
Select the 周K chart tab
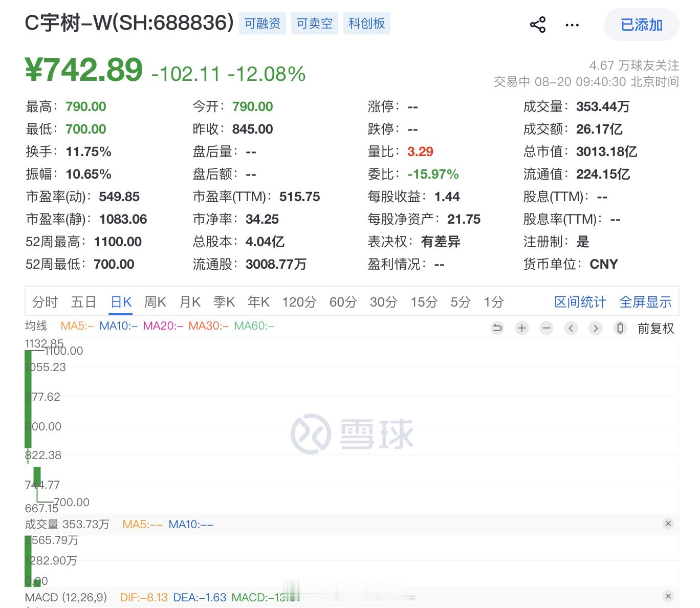156,302
